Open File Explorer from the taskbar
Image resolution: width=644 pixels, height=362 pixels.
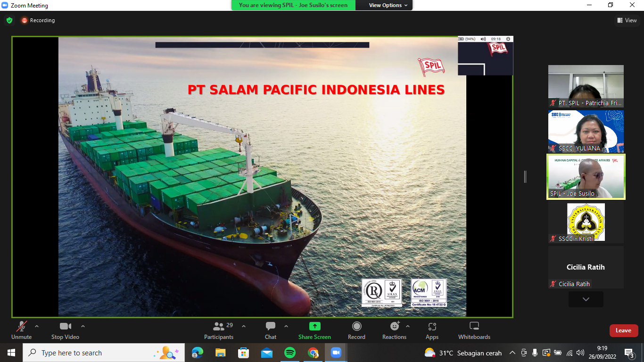click(x=220, y=353)
